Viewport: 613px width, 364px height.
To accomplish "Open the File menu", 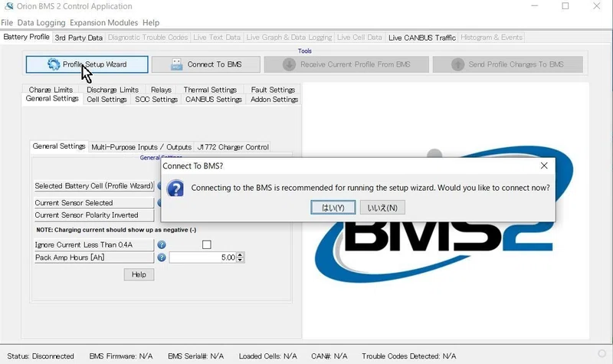I will click(7, 23).
